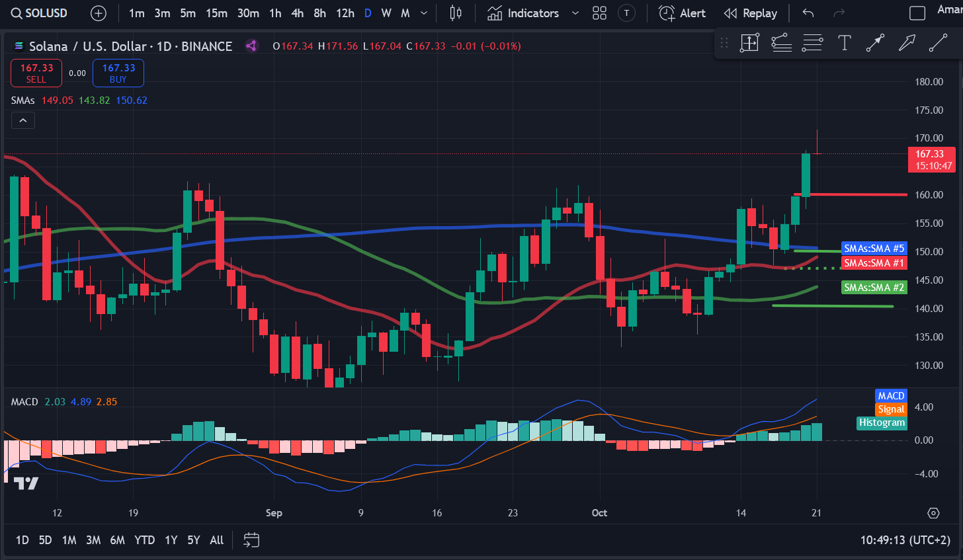Select the Fib retracement tool
The width and height of the screenshot is (963, 560).
pos(812,43)
